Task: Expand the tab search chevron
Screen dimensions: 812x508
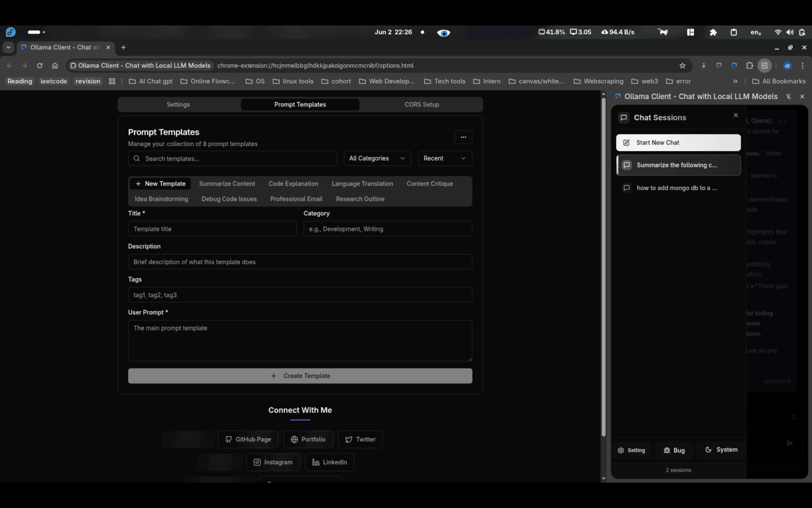Action: [x=8, y=48]
